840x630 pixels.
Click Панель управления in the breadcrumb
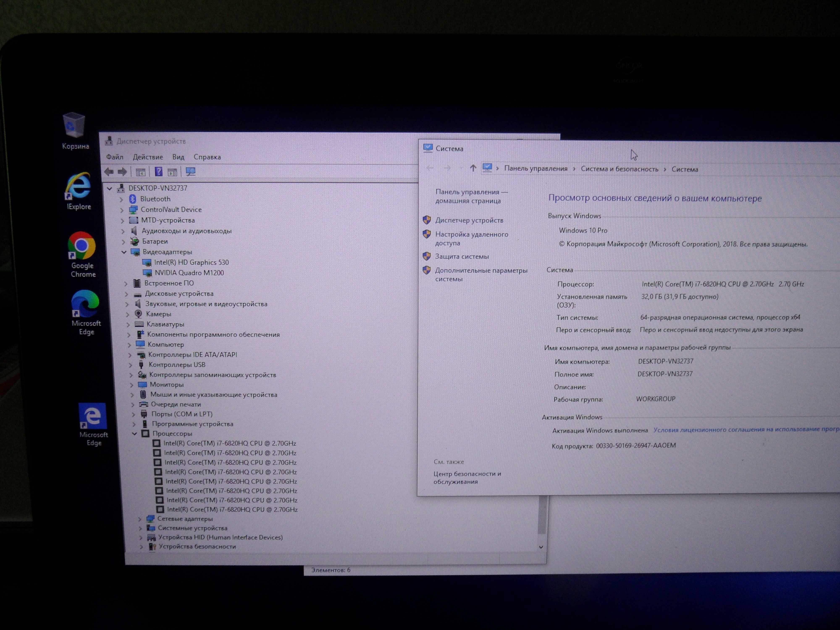535,169
